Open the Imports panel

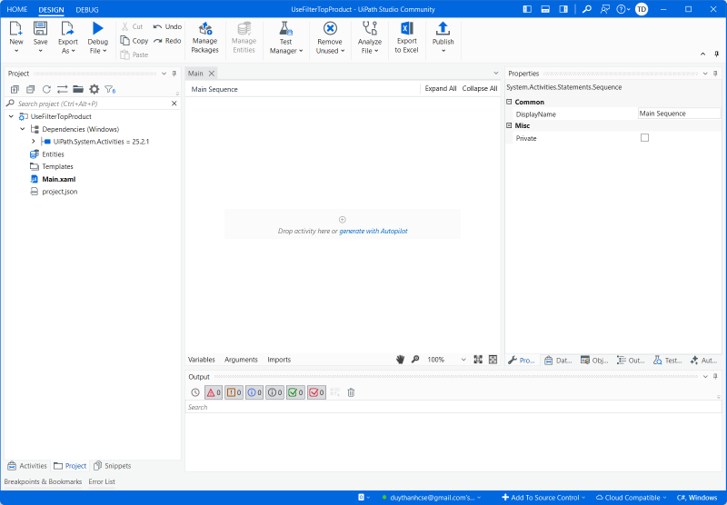[x=279, y=359]
